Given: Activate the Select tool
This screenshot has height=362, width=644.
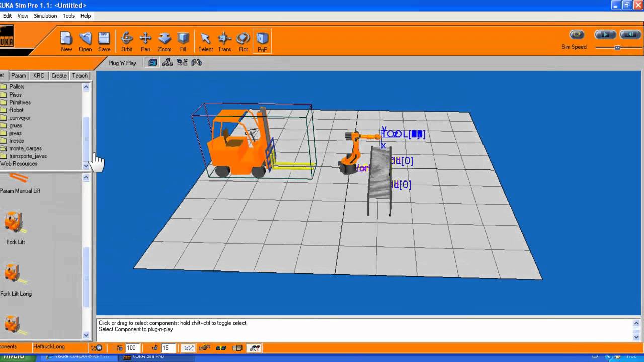Looking at the screenshot, I should [x=205, y=42].
